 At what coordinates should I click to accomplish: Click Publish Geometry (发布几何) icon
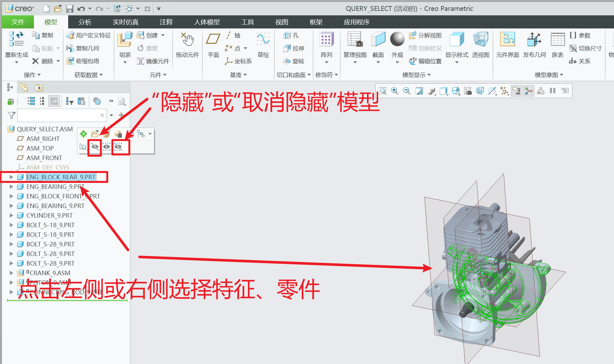[534, 39]
